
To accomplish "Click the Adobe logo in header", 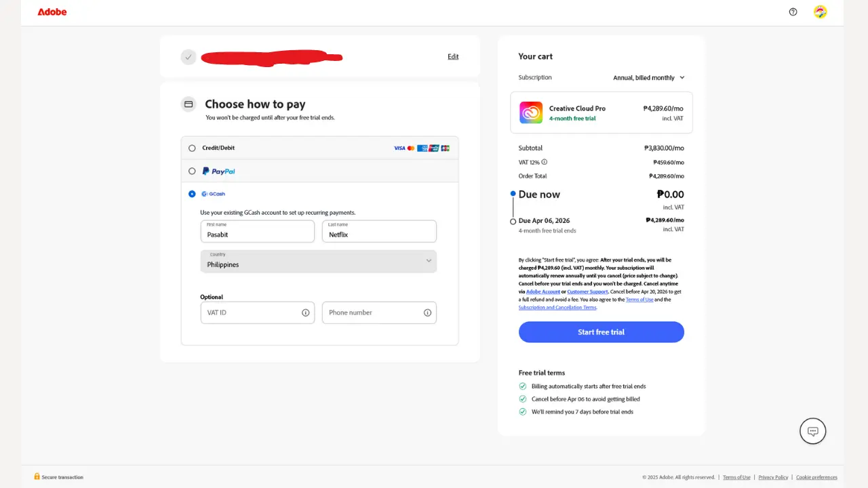I will (x=52, y=12).
